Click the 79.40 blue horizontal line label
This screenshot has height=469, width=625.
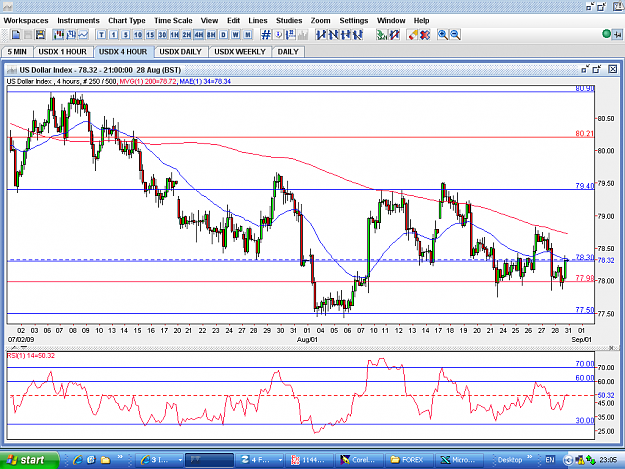tap(584, 186)
